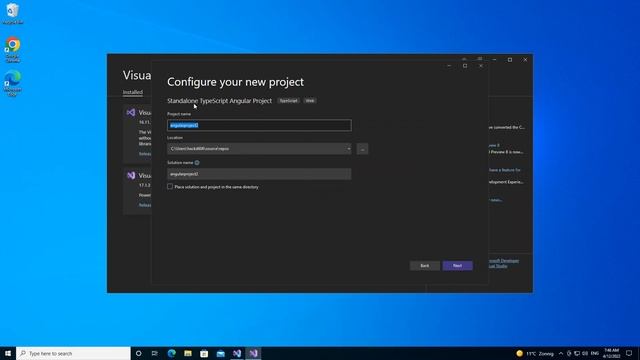The width and height of the screenshot is (640, 360).
Task: Click the Project name input field
Action: tap(259, 125)
